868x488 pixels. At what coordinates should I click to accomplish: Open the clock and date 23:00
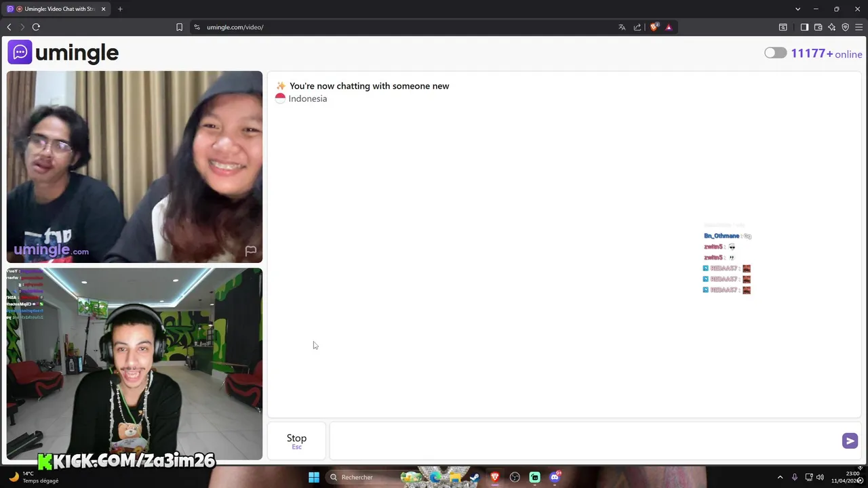coord(846,477)
